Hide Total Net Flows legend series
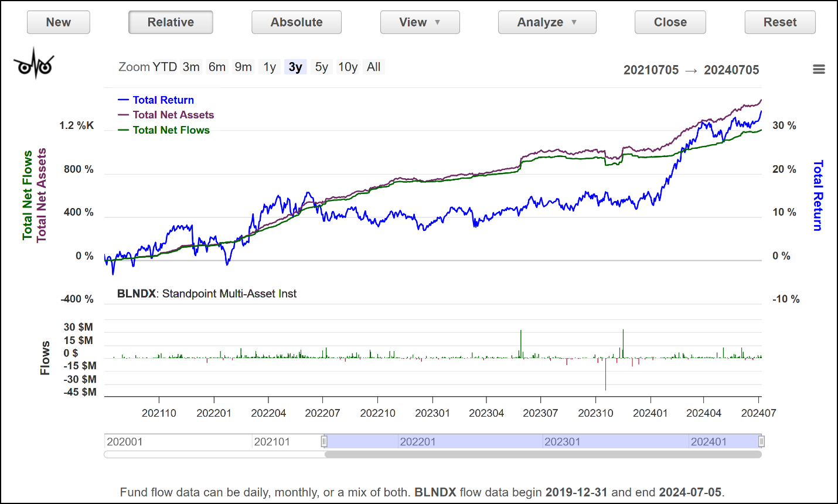The width and height of the screenshot is (838, 504). click(x=171, y=130)
